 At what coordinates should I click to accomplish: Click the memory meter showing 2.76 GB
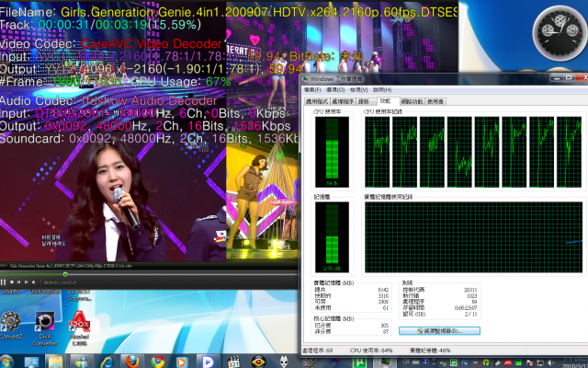pos(332,237)
